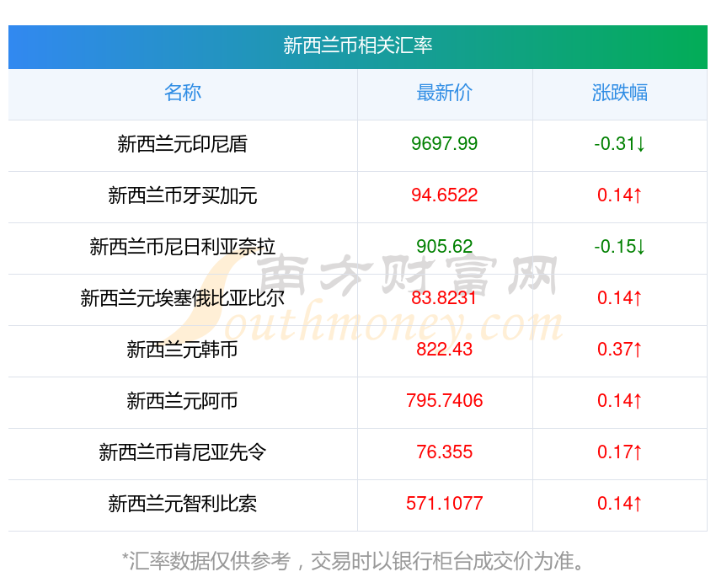Select the 新西兰币尼日利亚奈拉 row name
Viewport: 716px width, 588px height.
(x=183, y=247)
